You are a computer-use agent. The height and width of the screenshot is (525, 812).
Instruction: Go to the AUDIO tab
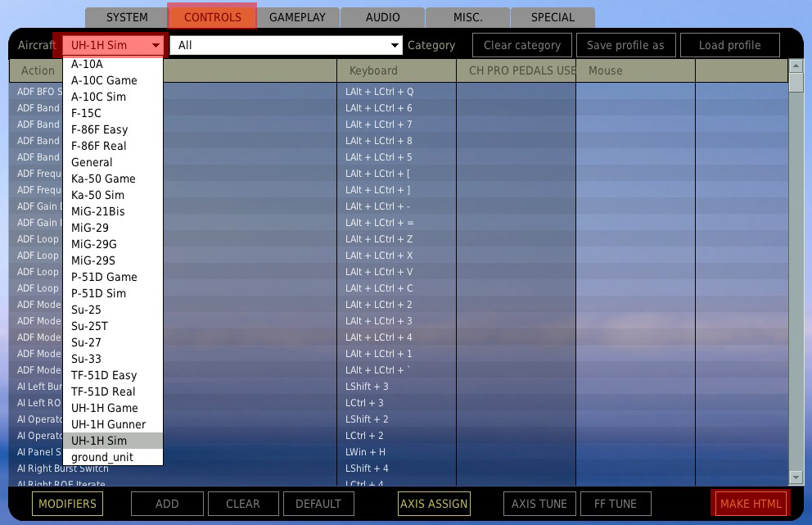point(383,17)
